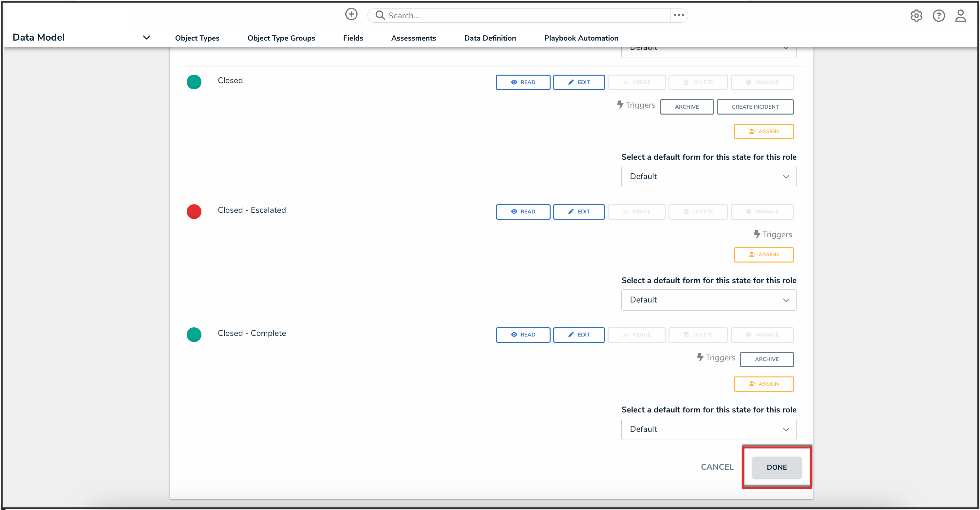Click the red Closed - Escalated state color dot
The height and width of the screenshot is (510, 980).
pyautogui.click(x=194, y=211)
